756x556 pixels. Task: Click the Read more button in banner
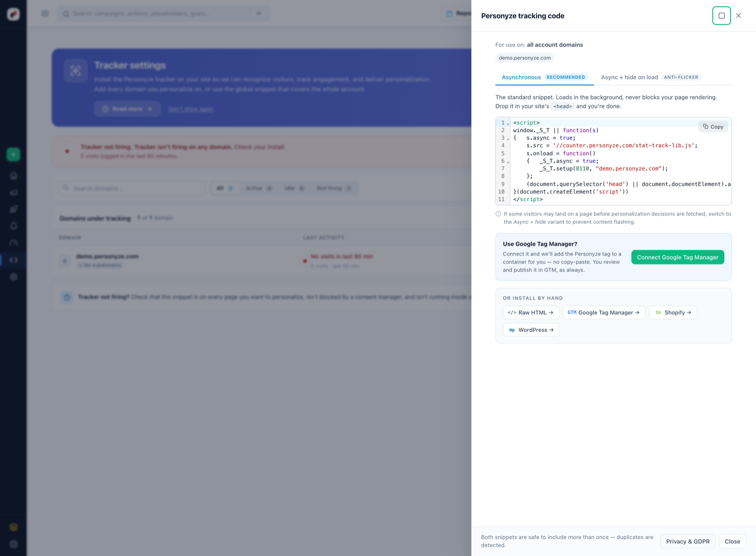(127, 109)
